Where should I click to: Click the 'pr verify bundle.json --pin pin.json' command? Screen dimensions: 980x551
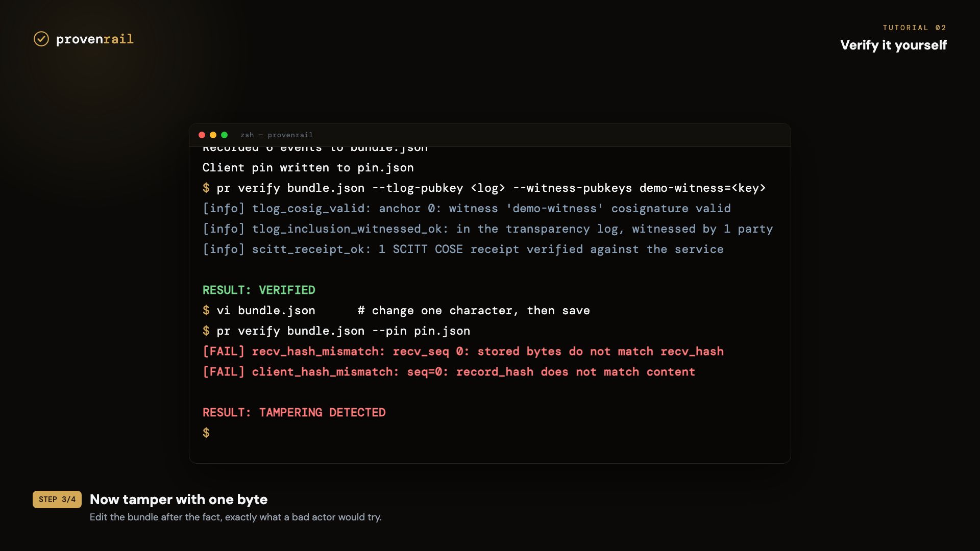(x=336, y=331)
